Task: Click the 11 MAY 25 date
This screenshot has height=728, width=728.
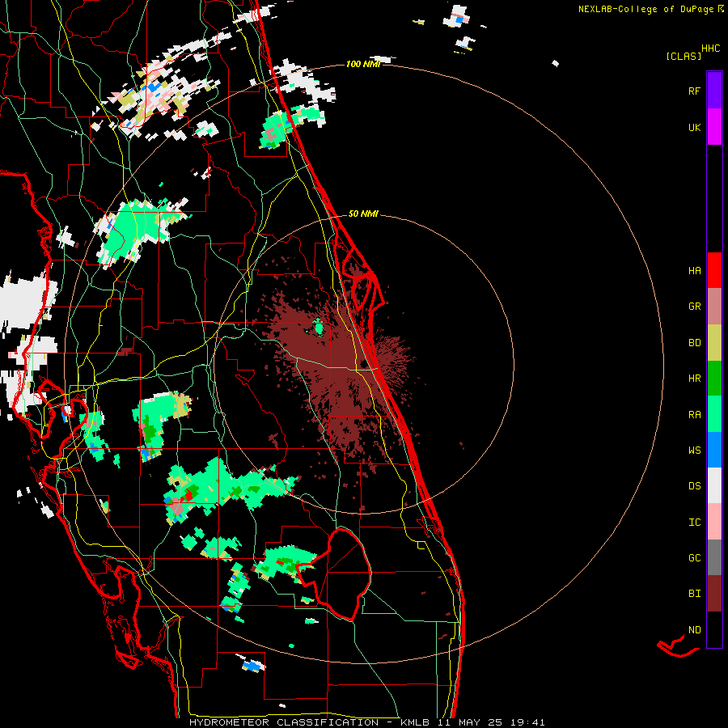Action: pyautogui.click(x=470, y=722)
